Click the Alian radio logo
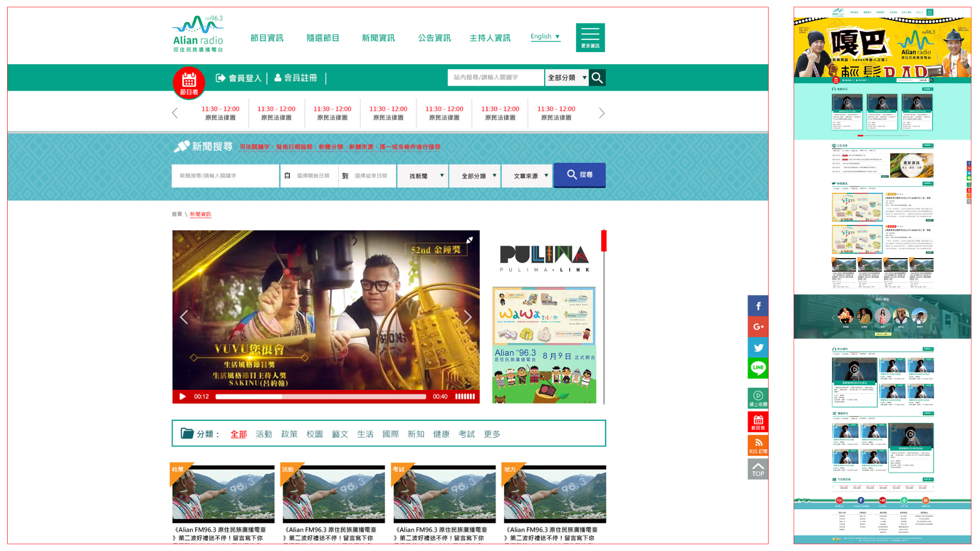 pyautogui.click(x=198, y=34)
